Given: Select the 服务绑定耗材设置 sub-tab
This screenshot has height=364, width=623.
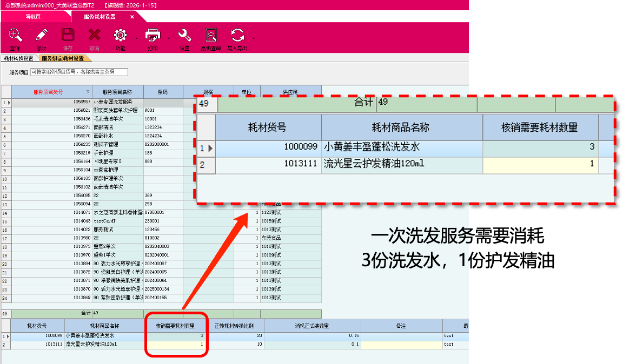Looking at the screenshot, I should tap(63, 58).
